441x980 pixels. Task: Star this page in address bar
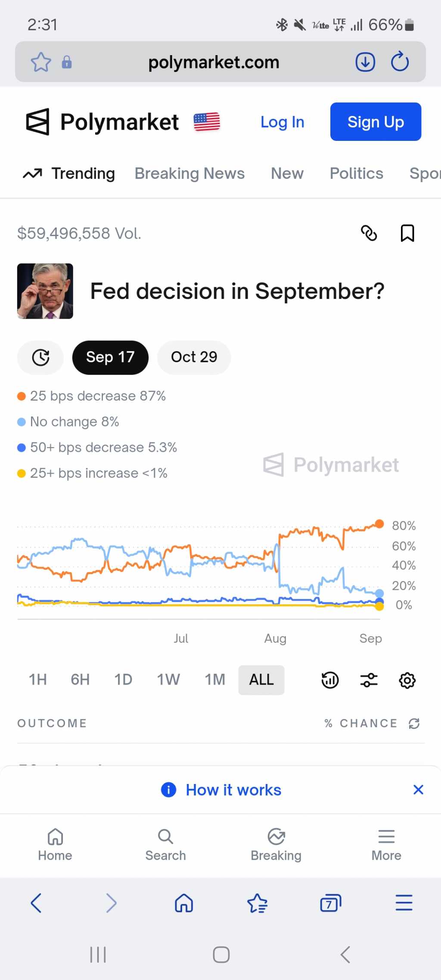41,62
